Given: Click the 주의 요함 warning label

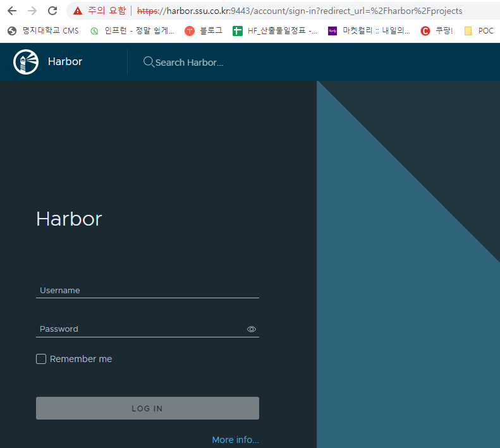Looking at the screenshot, I should [x=107, y=11].
